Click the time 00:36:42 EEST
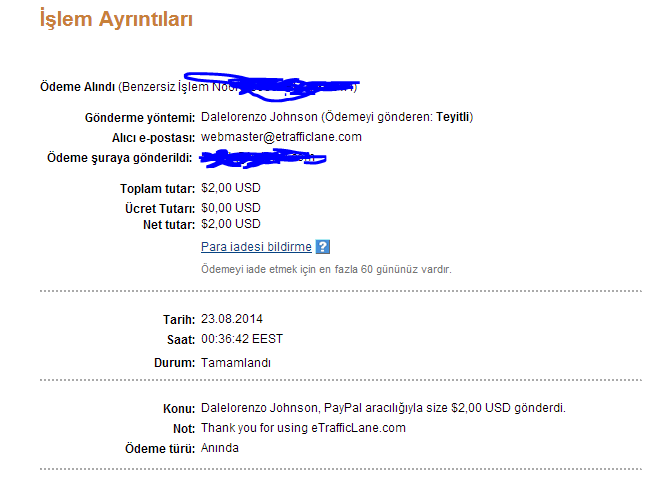This screenshot has width=657, height=494. 242,339
